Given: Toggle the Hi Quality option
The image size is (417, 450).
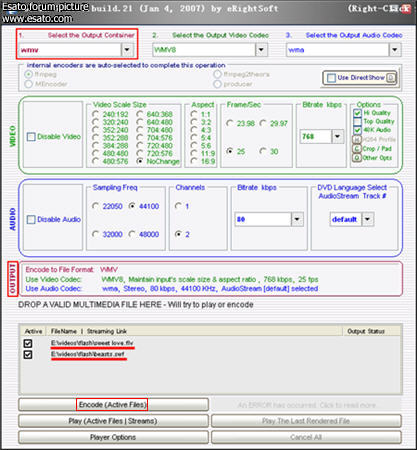Looking at the screenshot, I should 357,113.
